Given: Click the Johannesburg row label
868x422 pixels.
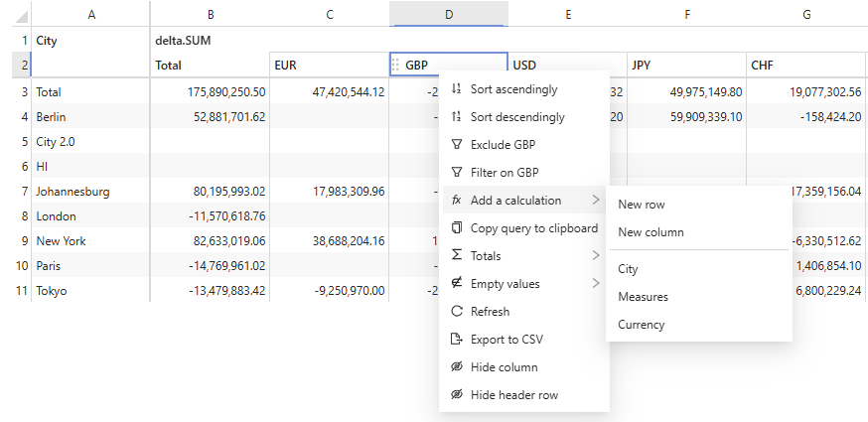Looking at the screenshot, I should coord(73,192).
